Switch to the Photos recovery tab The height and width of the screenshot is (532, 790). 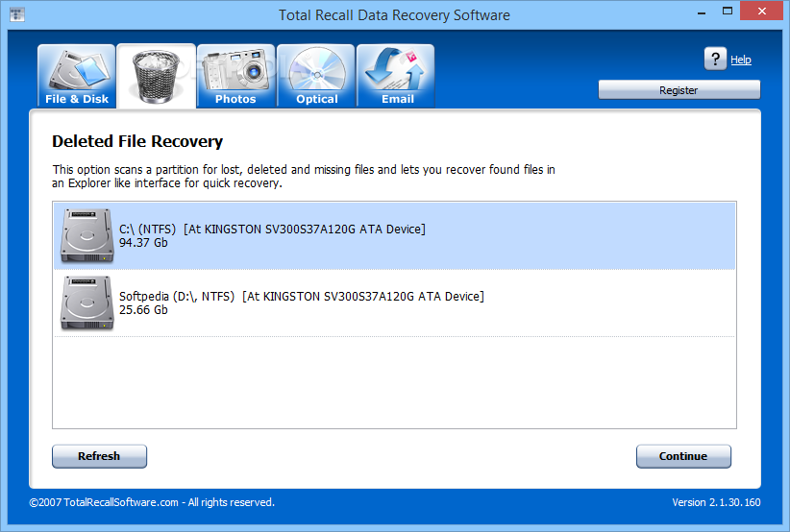pos(235,76)
